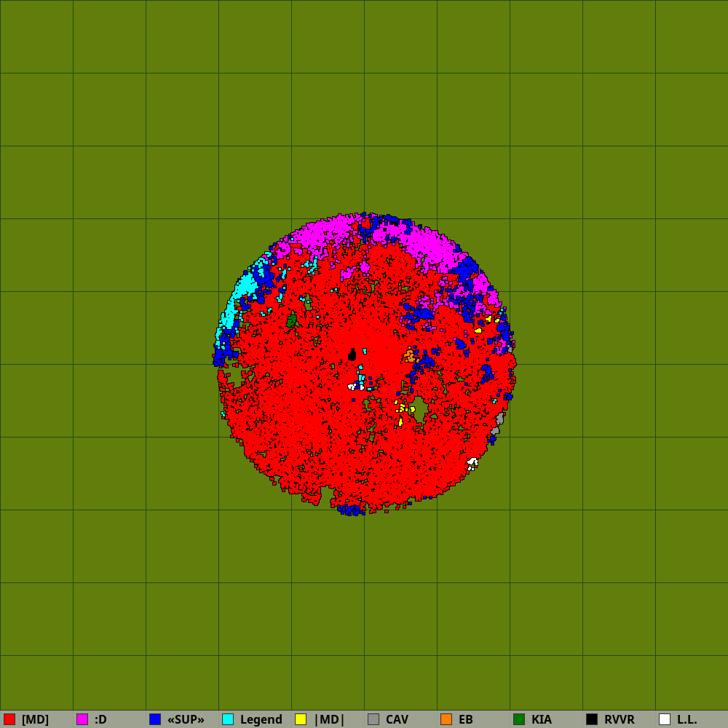Screen dimensions: 728x728
Task: Select the Legend label text
Action: pos(261,719)
